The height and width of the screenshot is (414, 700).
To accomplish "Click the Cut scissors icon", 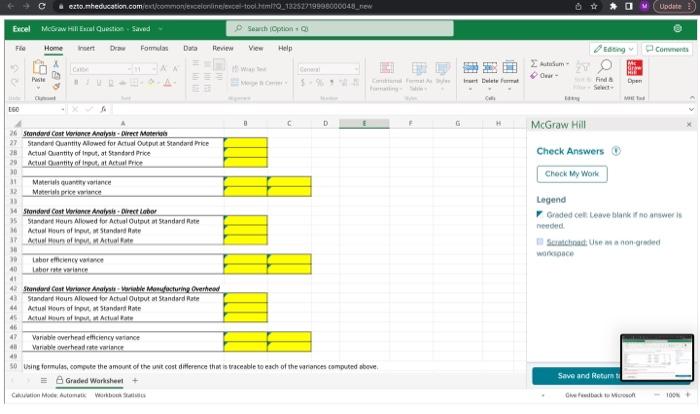I will (x=56, y=64).
